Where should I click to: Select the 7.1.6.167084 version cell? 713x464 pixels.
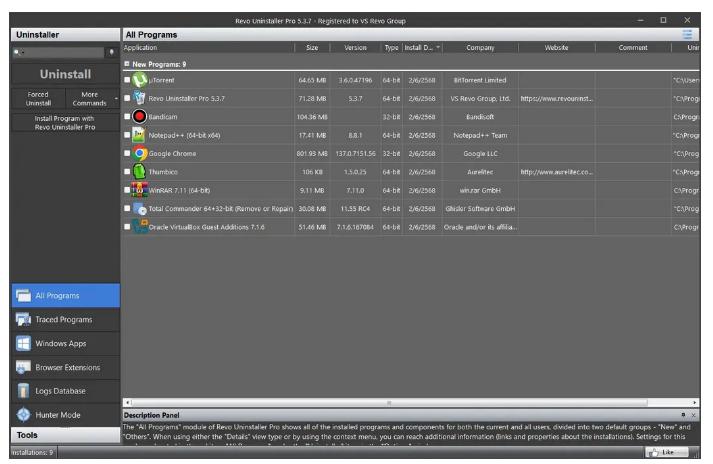(x=355, y=227)
